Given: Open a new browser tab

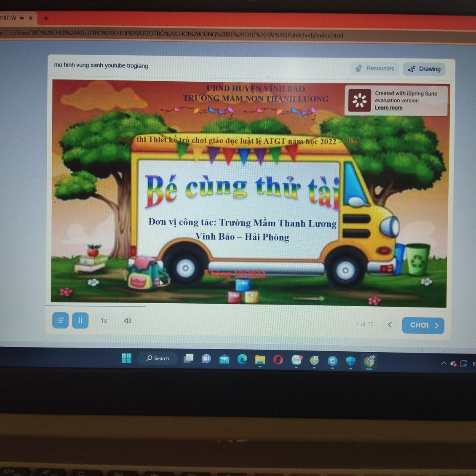Looking at the screenshot, I should tap(46, 18).
